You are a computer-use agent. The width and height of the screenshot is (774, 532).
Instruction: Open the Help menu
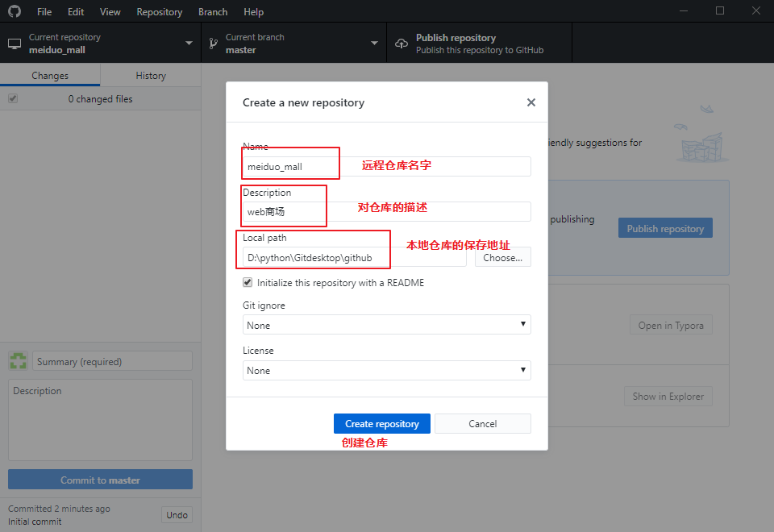254,12
